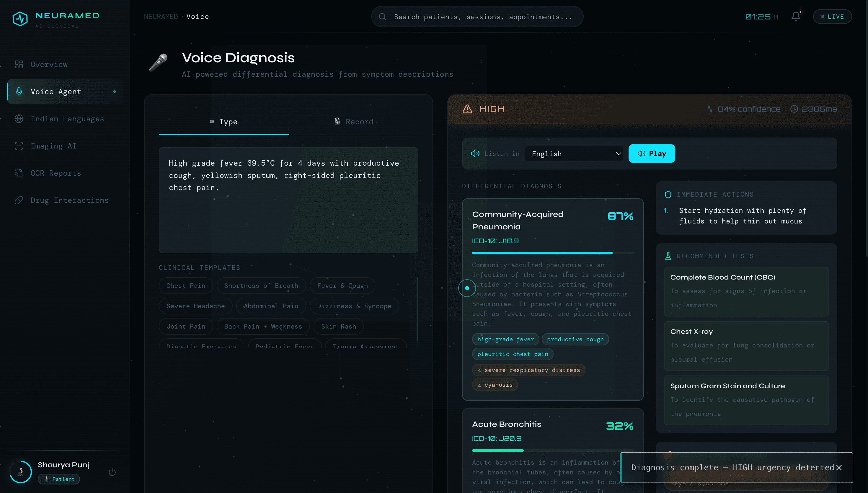Switch to the Record tab
Screen dimensions: 868x493
(x=353, y=122)
